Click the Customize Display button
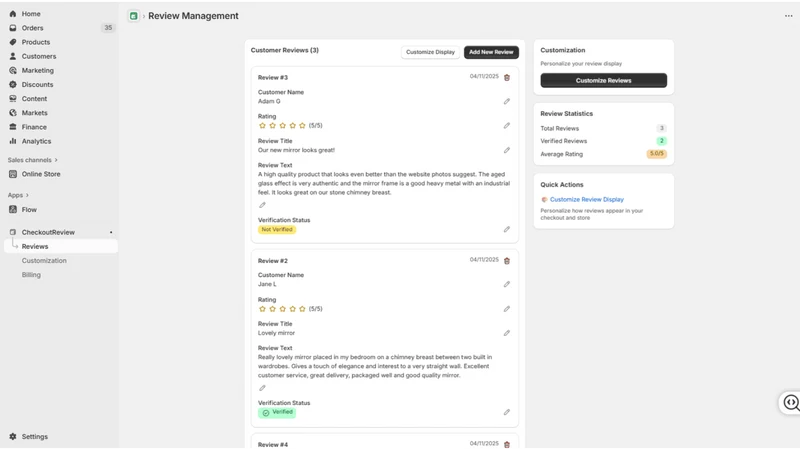The image size is (800, 450). pos(430,52)
